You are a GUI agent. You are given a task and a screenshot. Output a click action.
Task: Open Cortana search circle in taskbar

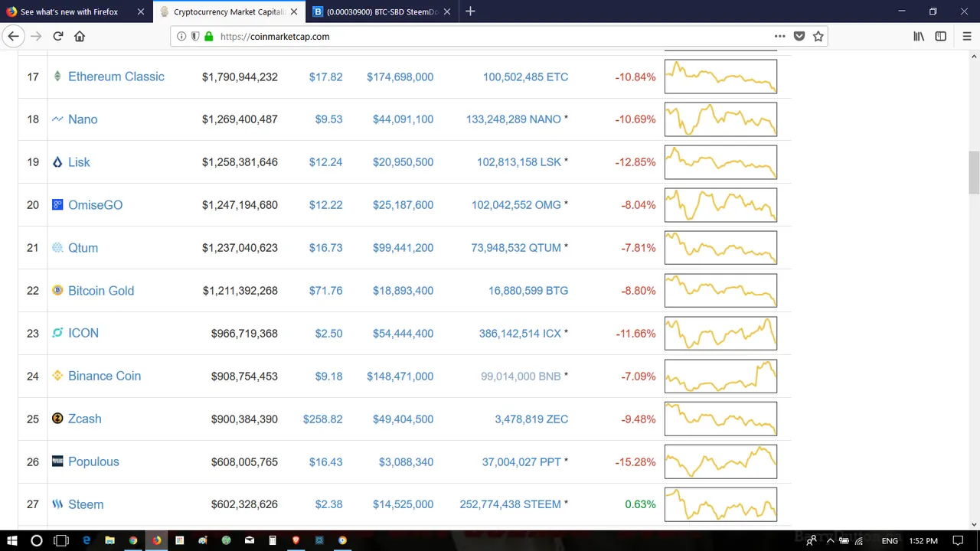(36, 540)
